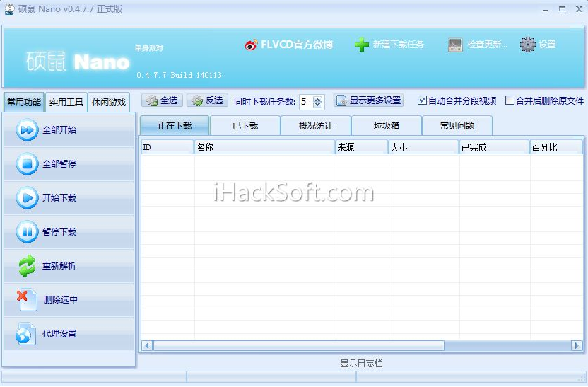Click the 设置 gear icon
This screenshot has width=588, height=387.
pos(527,45)
